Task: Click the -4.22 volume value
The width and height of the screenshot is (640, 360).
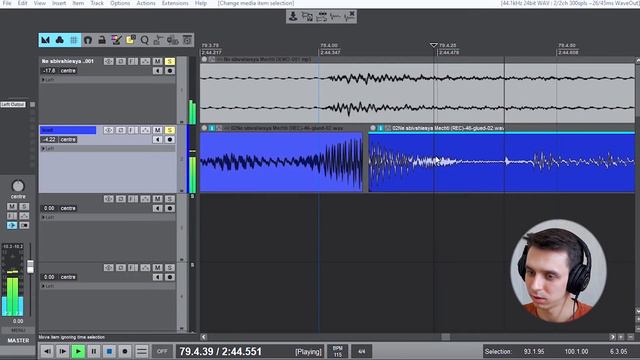Action: (49, 140)
